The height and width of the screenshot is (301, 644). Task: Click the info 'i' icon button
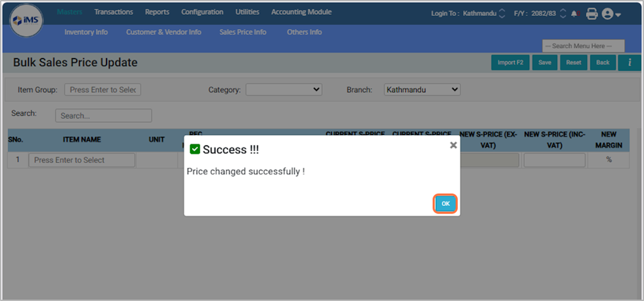(630, 63)
